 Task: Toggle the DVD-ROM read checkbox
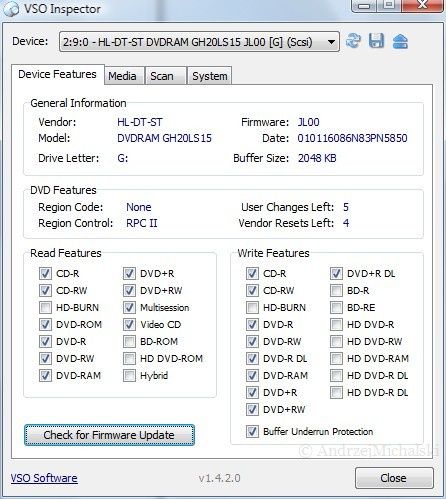point(45,324)
